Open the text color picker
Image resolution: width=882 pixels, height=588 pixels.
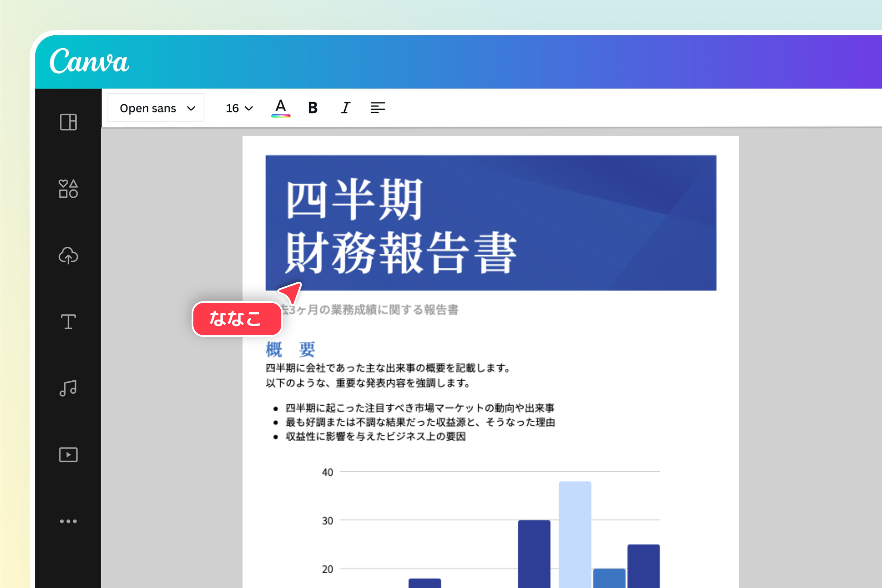pyautogui.click(x=281, y=108)
